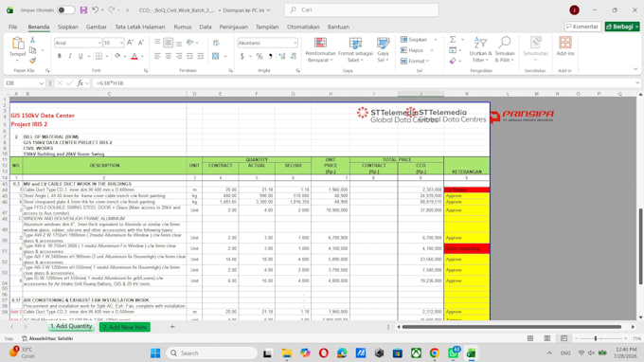The image size is (644, 362).
Task: Open Gaya Sel cell styles menu
Action: point(383,49)
